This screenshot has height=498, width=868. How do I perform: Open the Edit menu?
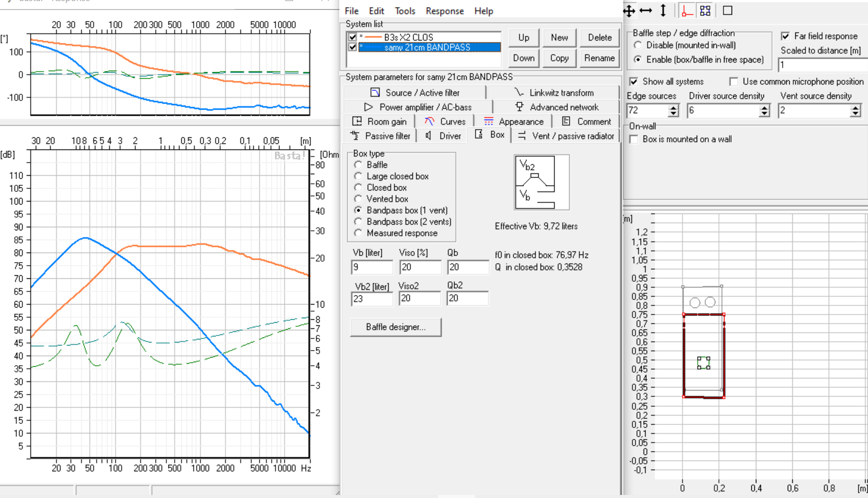coord(376,11)
